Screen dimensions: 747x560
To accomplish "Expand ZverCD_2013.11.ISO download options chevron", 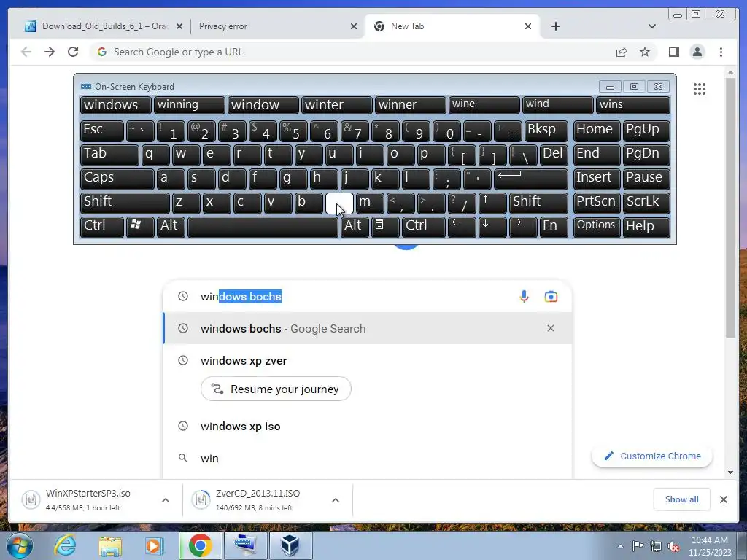I will [x=336, y=500].
